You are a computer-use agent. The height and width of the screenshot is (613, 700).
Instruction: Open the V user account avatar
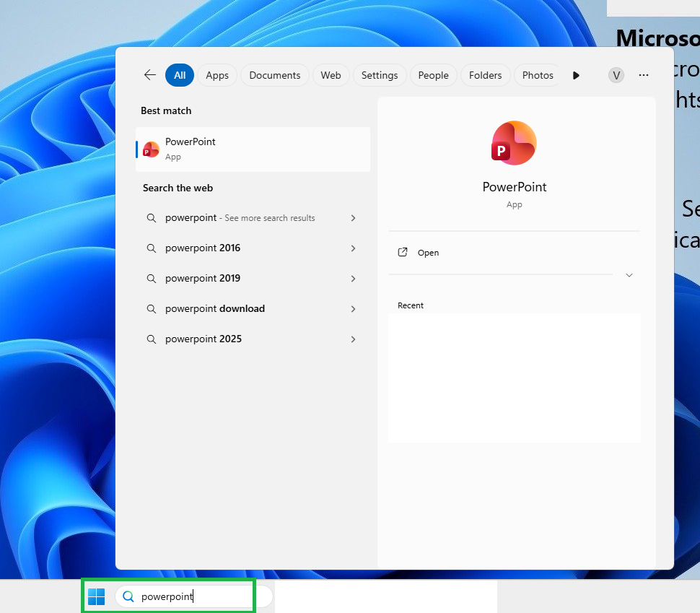click(x=616, y=75)
